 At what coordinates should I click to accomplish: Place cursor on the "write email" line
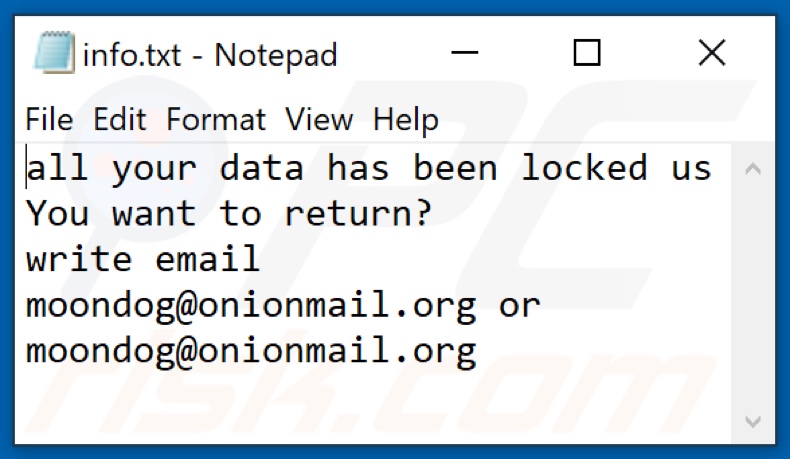pyautogui.click(x=143, y=260)
